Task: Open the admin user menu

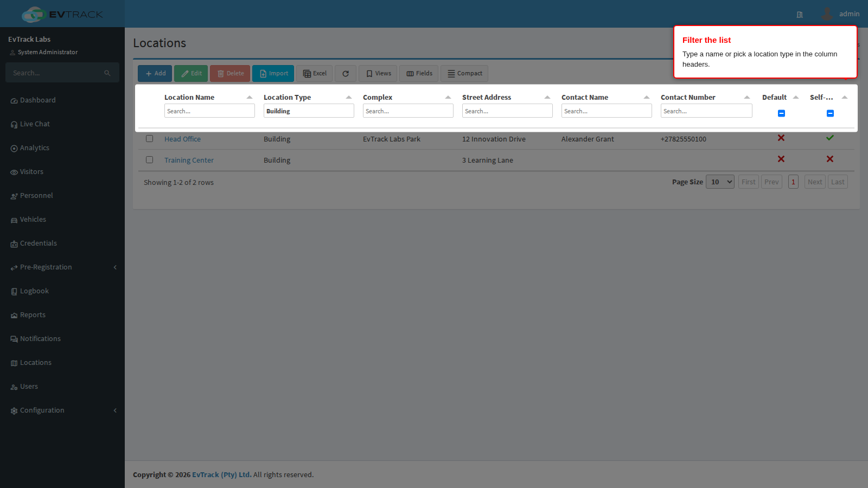Action: 840,14
